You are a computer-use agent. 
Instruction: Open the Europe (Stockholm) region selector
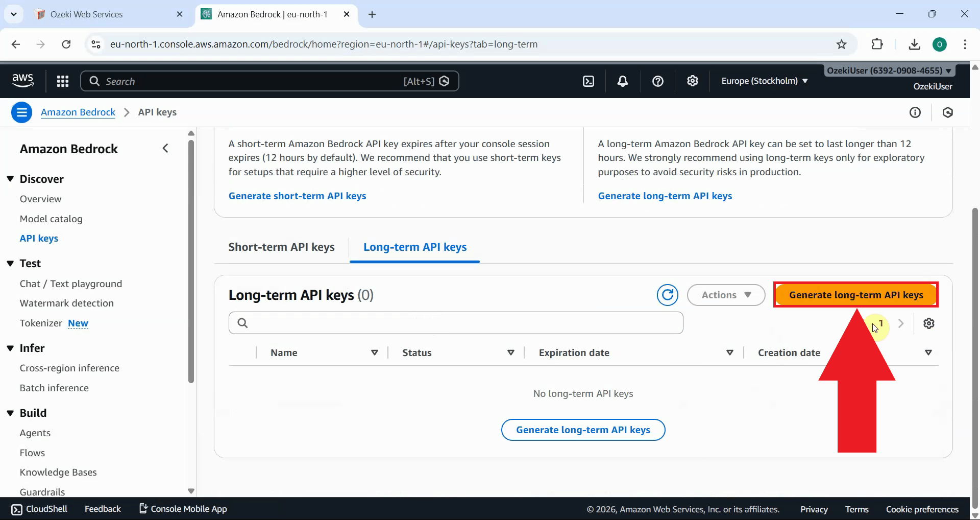(764, 81)
